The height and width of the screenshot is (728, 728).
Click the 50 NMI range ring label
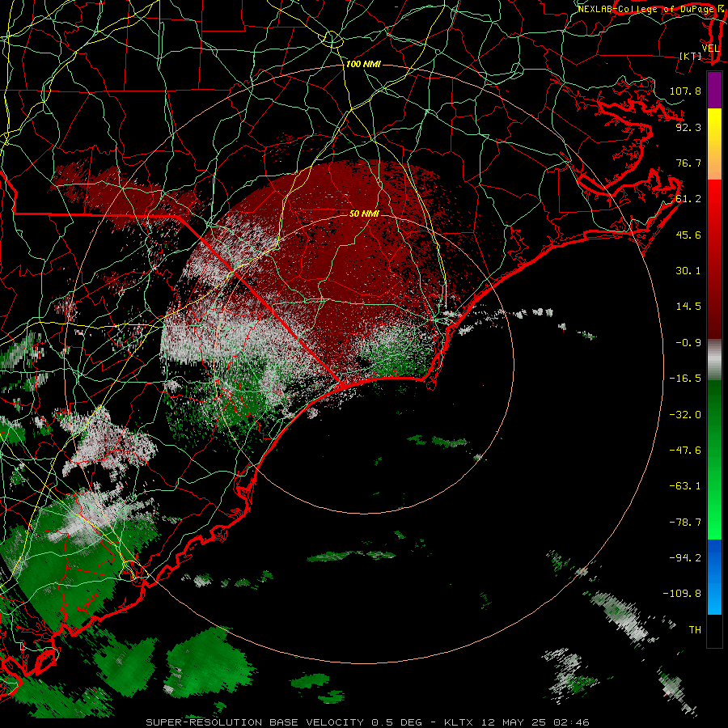click(x=364, y=214)
